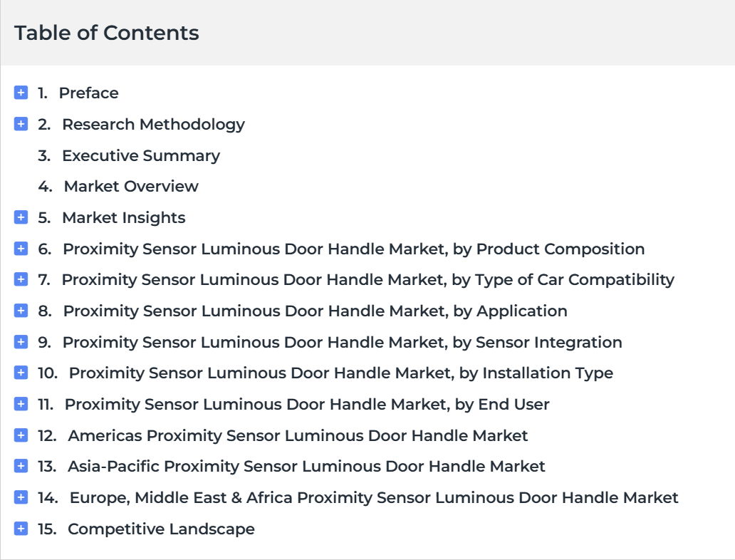Viewport: 735px width, 560px height.
Task: Expand the Asia-Pacific market section plus icon
Action: (x=21, y=466)
